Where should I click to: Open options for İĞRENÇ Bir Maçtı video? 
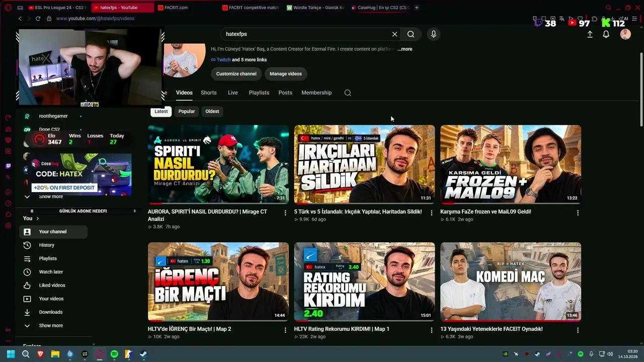(x=285, y=330)
